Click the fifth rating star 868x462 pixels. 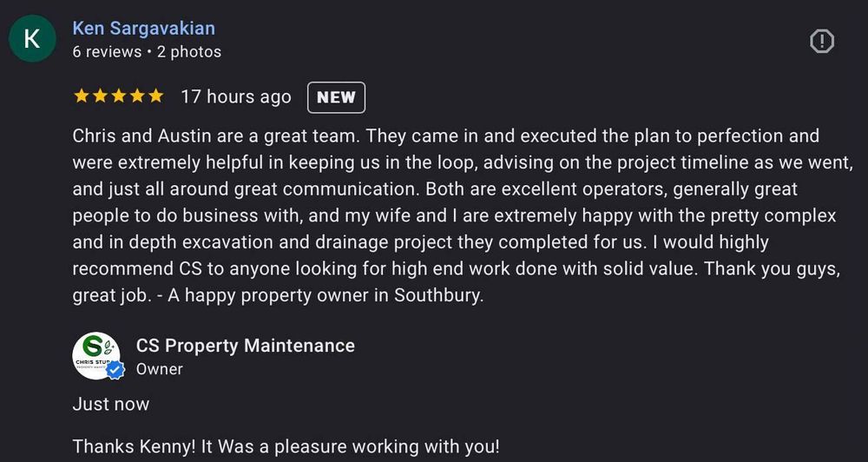pos(155,96)
